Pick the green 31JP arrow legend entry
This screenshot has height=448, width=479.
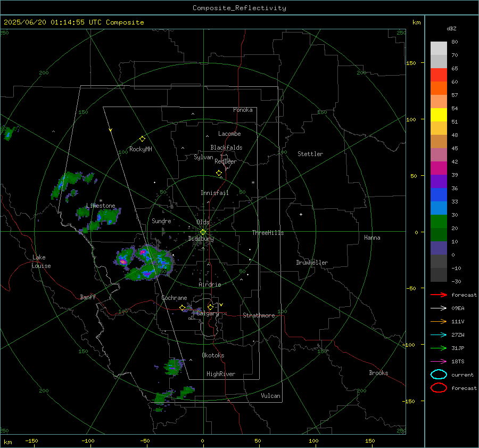(x=439, y=348)
